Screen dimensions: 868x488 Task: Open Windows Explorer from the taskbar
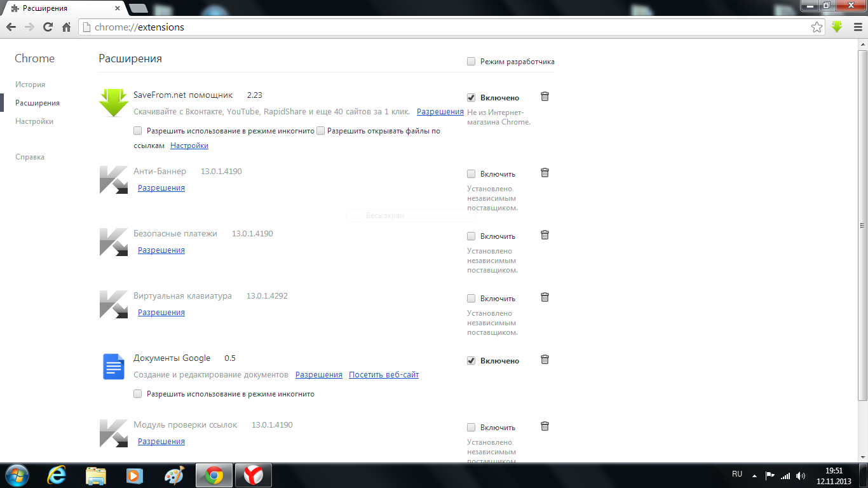click(x=96, y=475)
